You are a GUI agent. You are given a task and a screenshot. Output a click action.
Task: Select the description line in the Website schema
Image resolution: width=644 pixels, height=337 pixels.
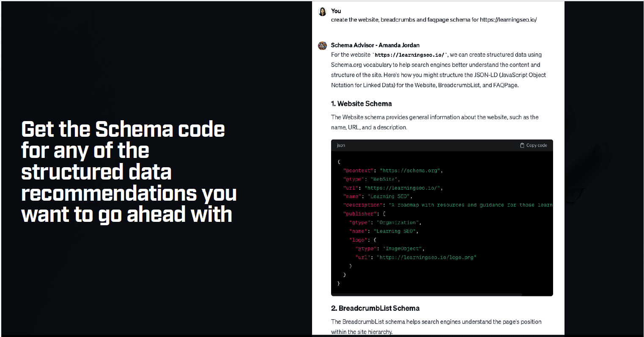pos(440,205)
